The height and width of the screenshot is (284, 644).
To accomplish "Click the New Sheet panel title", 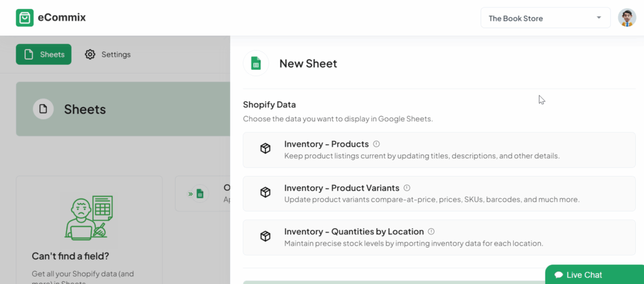I will tap(308, 63).
